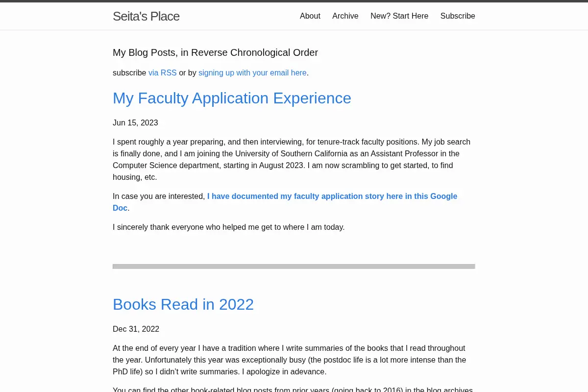The height and width of the screenshot is (392, 588).
Task: Open the Archive nav item
Action: 345,16
